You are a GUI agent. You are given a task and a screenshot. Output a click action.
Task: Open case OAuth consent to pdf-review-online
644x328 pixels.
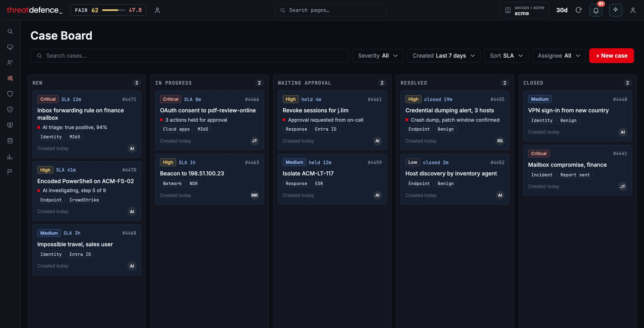(209, 120)
